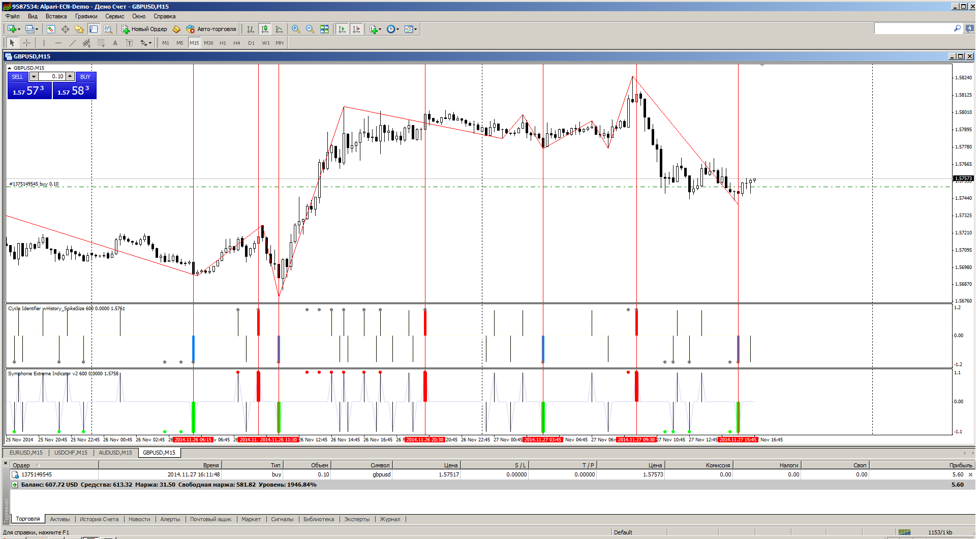Expand the Indicators dropdown arrow
The image size is (980, 539).
[380, 29]
